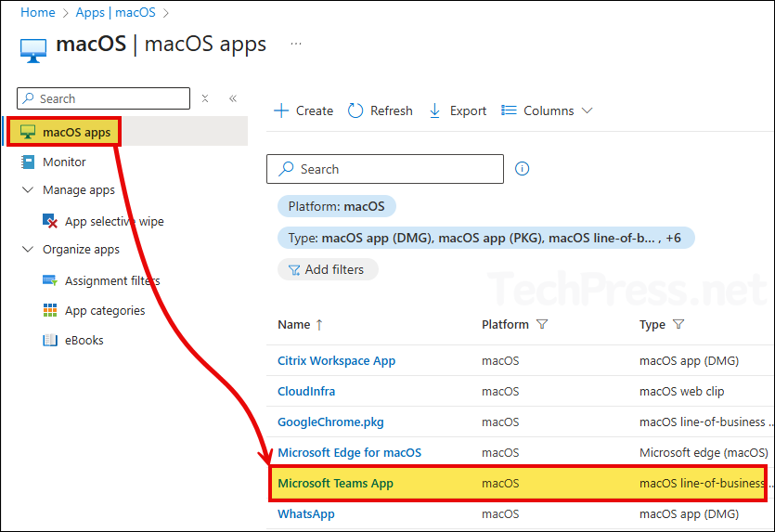Click the eBooks book icon
The width and height of the screenshot is (775, 532).
coord(50,340)
